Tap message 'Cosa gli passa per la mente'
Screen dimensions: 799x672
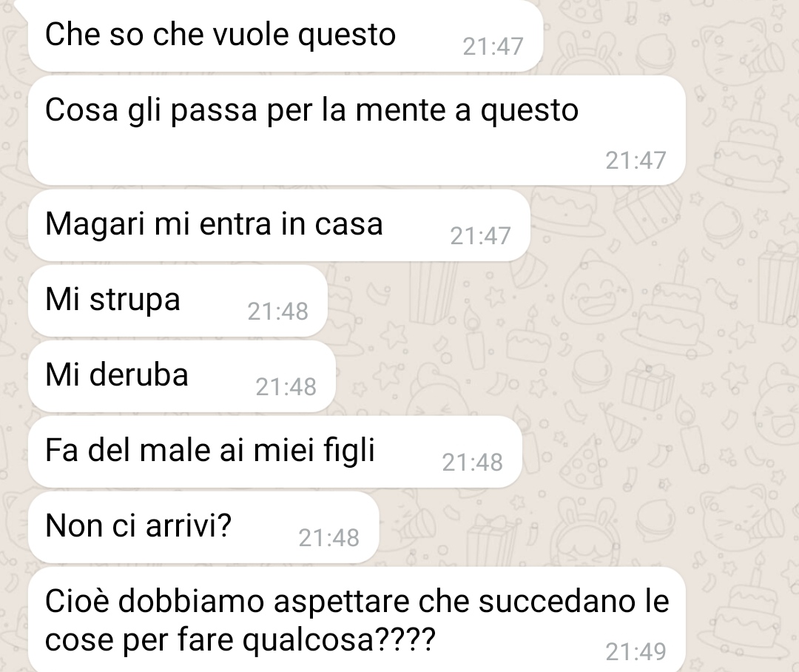357,130
